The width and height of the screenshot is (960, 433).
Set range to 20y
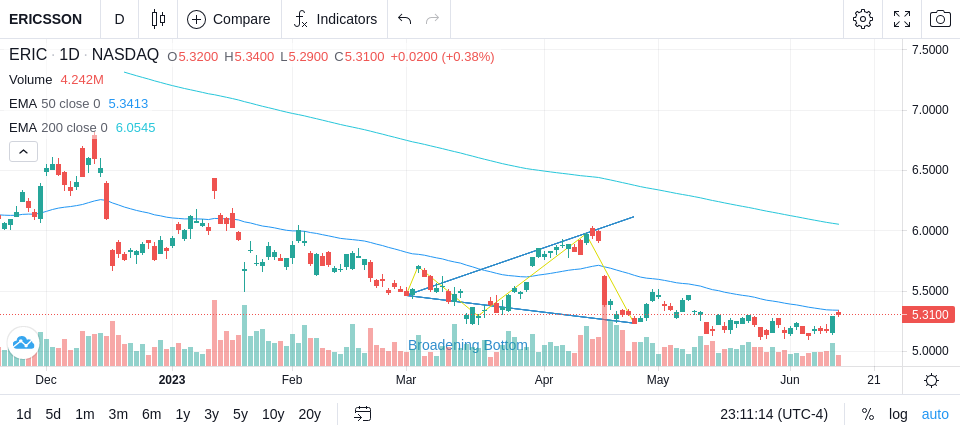click(310, 414)
